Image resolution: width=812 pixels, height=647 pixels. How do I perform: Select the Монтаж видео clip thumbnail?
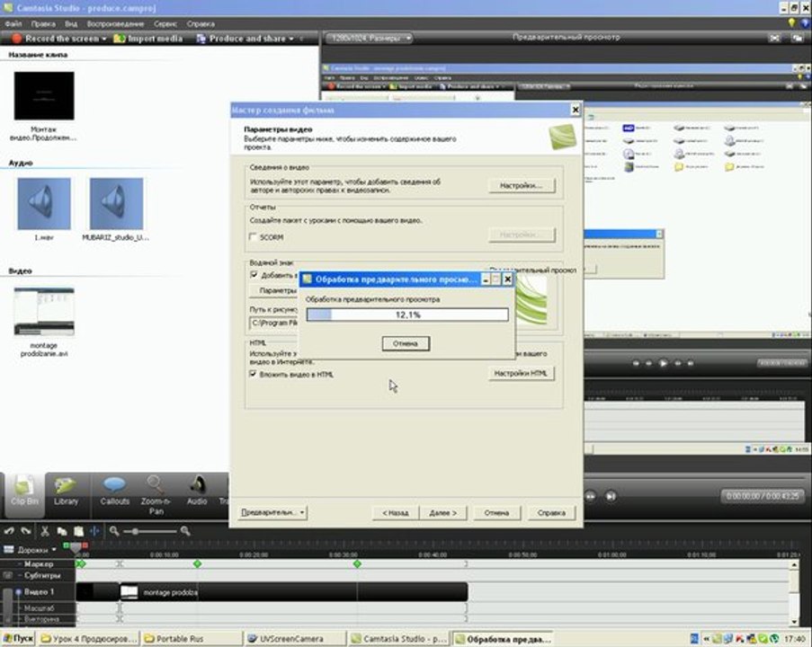44,96
